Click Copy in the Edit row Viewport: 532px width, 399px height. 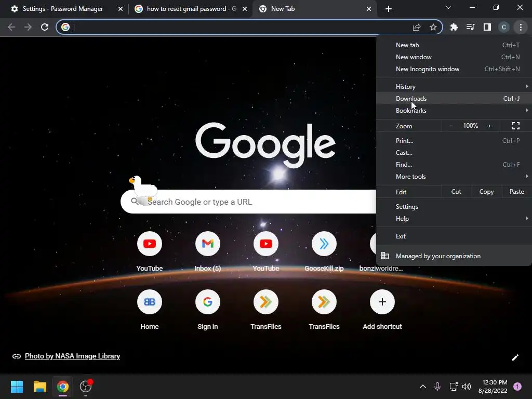click(x=486, y=192)
